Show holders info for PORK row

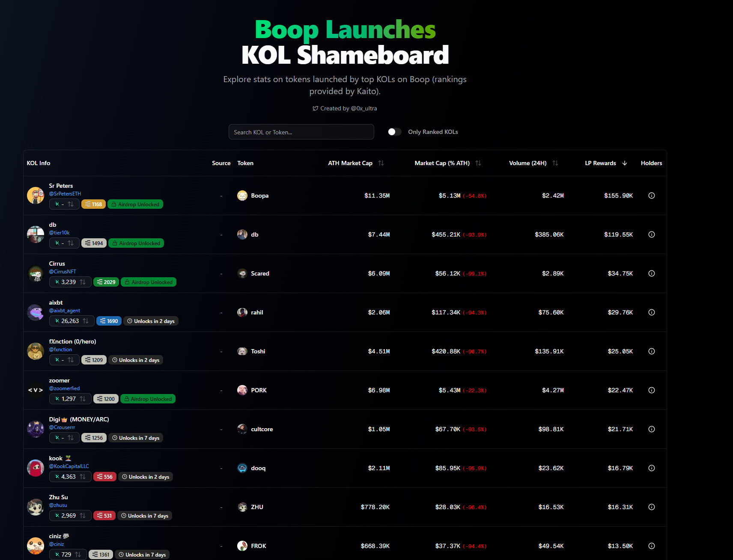click(652, 390)
